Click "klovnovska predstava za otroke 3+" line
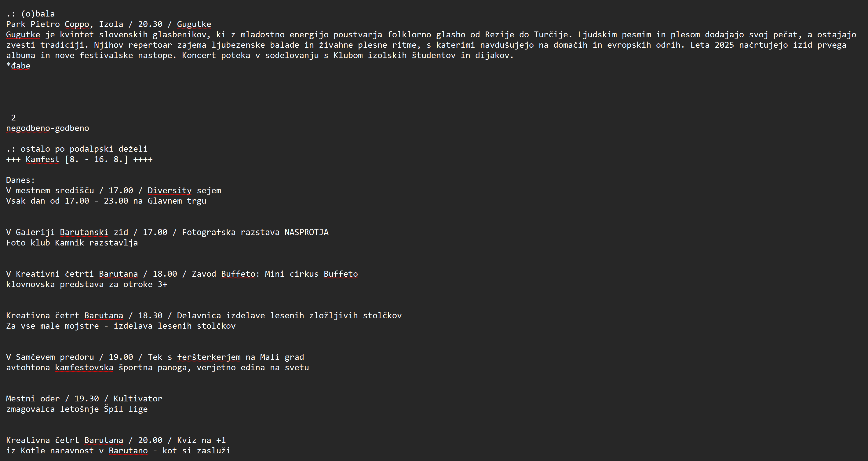Screen dimensions: 868x461 [x=87, y=284]
